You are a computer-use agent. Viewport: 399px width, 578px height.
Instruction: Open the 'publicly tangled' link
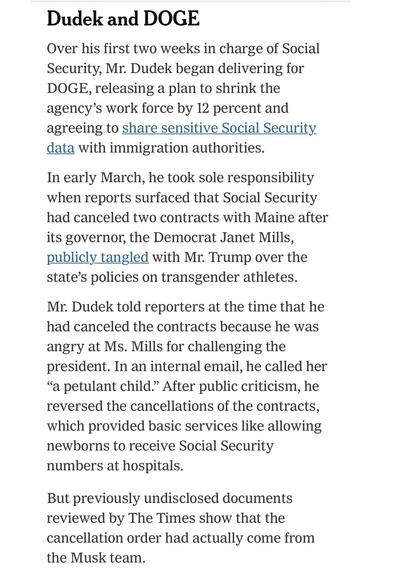point(98,257)
